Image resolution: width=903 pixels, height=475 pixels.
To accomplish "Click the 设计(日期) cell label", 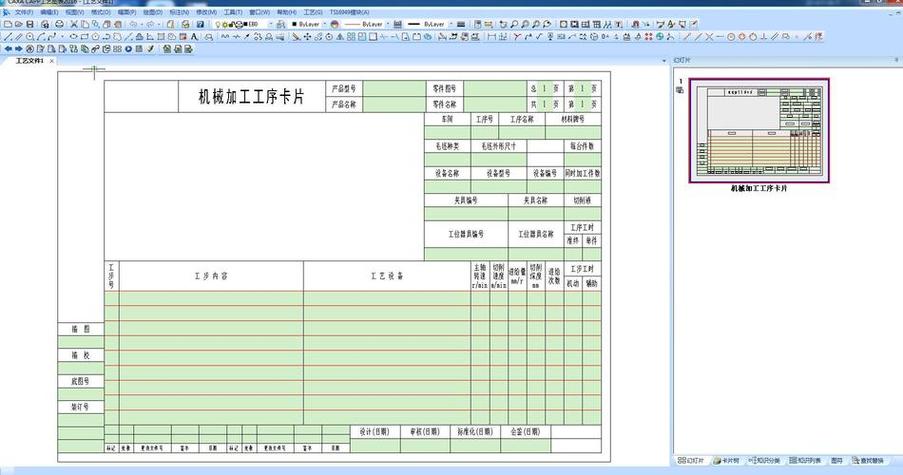I will (x=374, y=432).
